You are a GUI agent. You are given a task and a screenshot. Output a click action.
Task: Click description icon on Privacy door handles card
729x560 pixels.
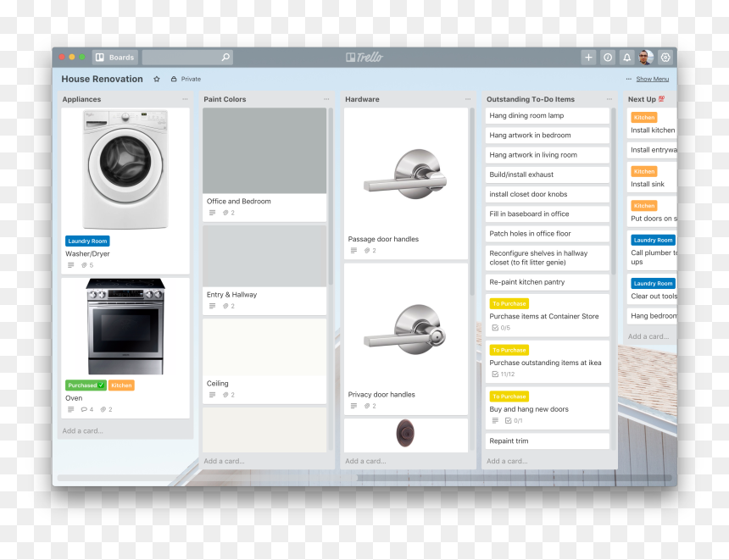coord(353,406)
